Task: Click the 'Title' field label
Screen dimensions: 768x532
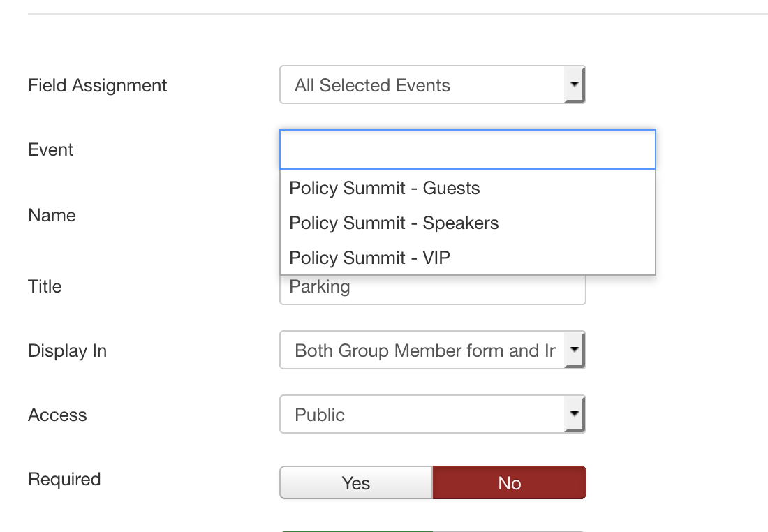Action: pyautogui.click(x=45, y=287)
